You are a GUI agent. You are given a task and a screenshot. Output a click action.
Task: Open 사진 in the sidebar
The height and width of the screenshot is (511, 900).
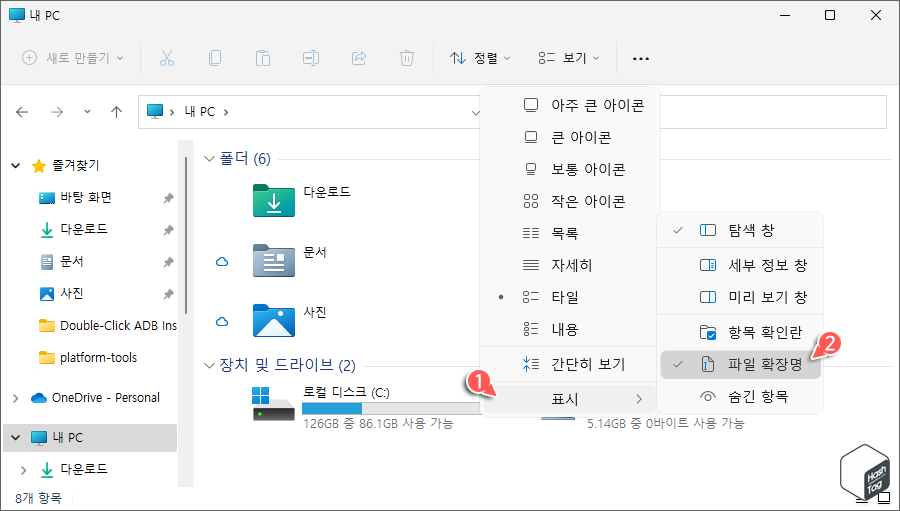[72, 293]
